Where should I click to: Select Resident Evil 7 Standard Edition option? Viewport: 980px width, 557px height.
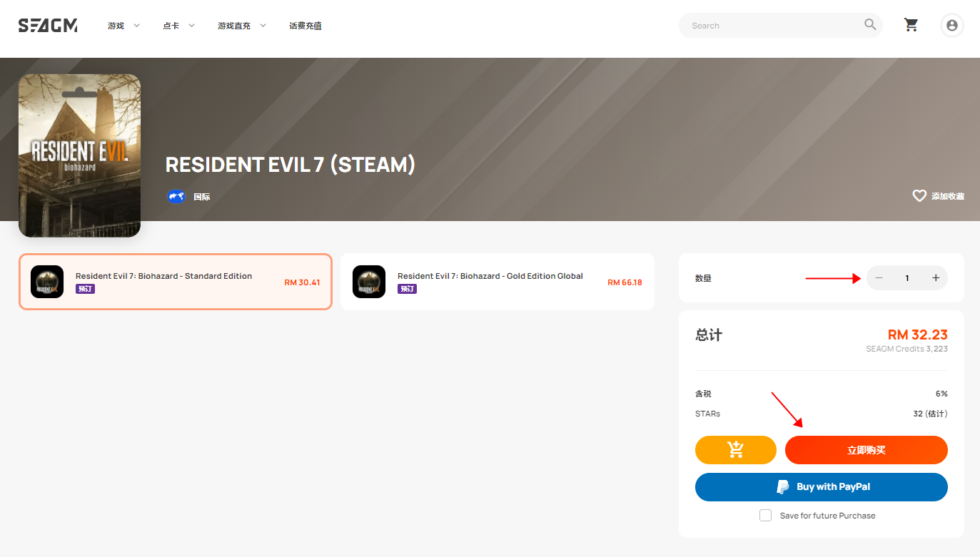pos(176,282)
